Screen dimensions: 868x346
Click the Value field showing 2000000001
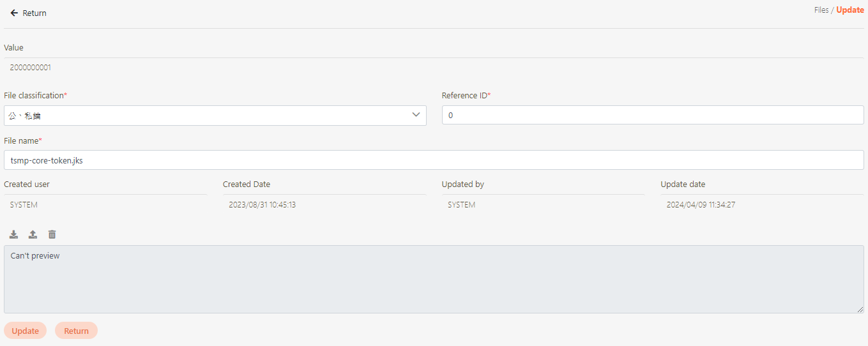31,67
